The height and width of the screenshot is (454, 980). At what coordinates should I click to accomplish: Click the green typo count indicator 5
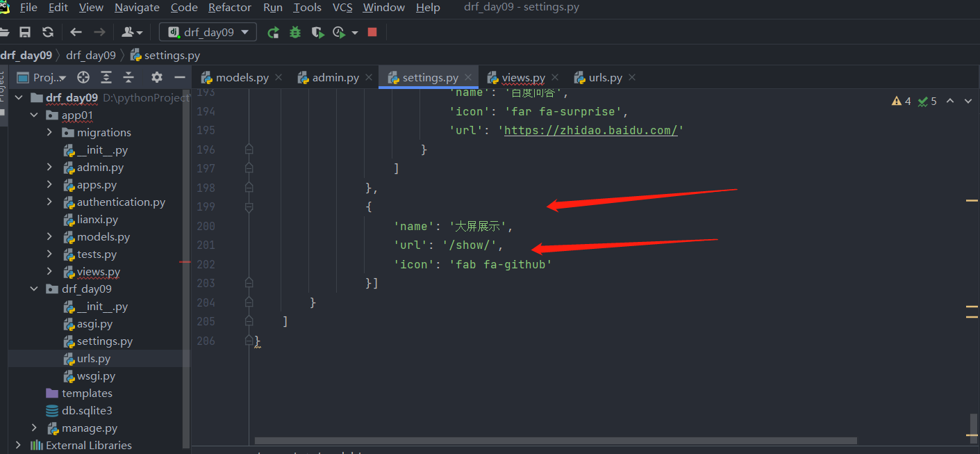coord(927,102)
